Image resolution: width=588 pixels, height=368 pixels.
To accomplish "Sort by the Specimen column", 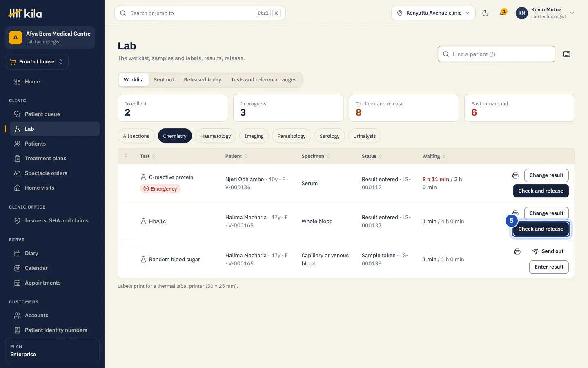I will [316, 156].
